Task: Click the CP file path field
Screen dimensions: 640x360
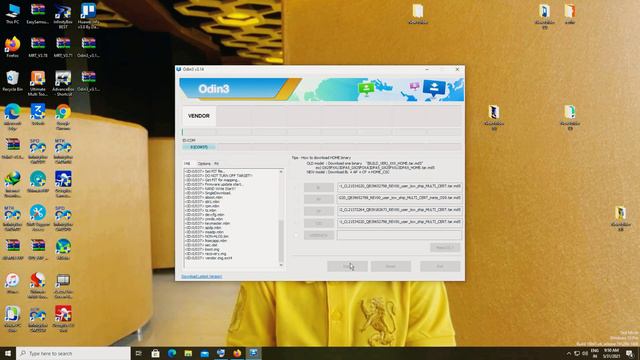Action: (400, 210)
